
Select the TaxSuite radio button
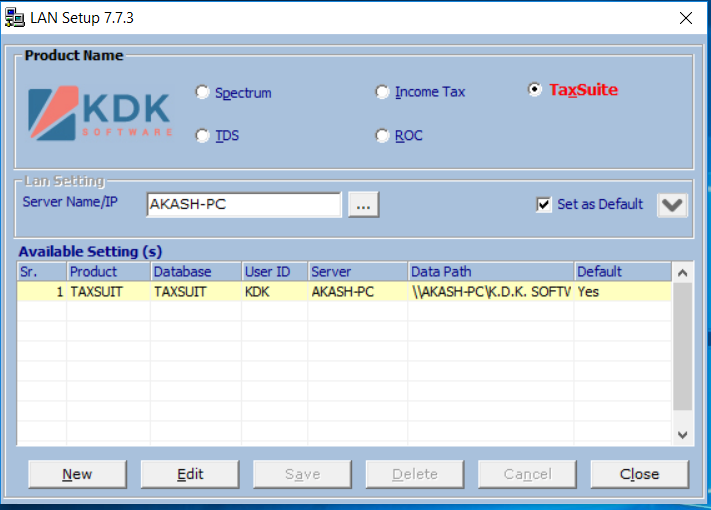pos(535,89)
